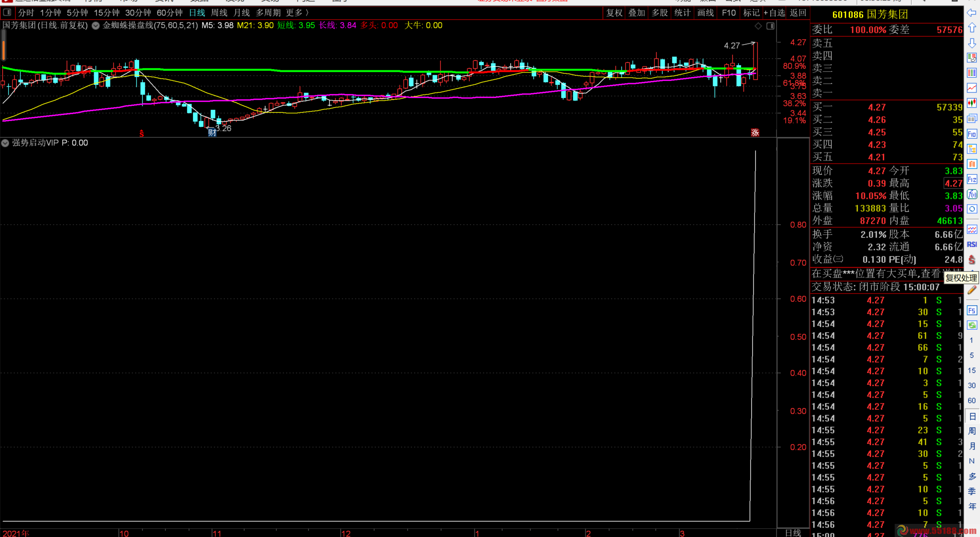This screenshot has width=980, height=537.
Task: Click the 多股 multi-stock button
Action: [x=660, y=13]
